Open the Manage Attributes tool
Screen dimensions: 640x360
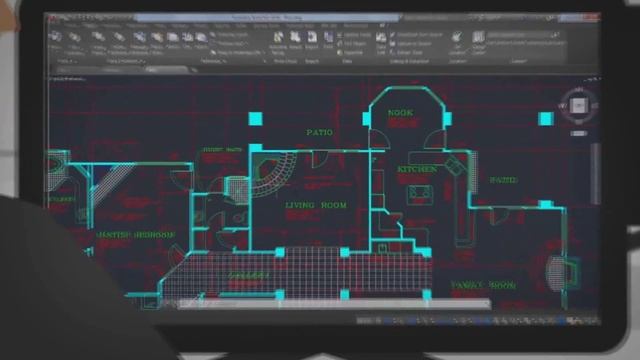click(x=139, y=38)
